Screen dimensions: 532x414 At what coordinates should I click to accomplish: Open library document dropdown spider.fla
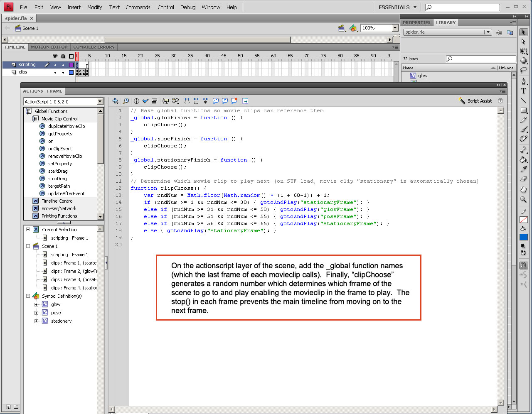pyautogui.click(x=448, y=32)
